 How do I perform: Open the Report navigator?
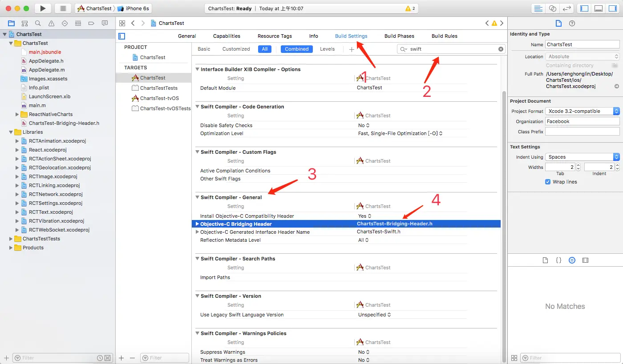pos(105,23)
